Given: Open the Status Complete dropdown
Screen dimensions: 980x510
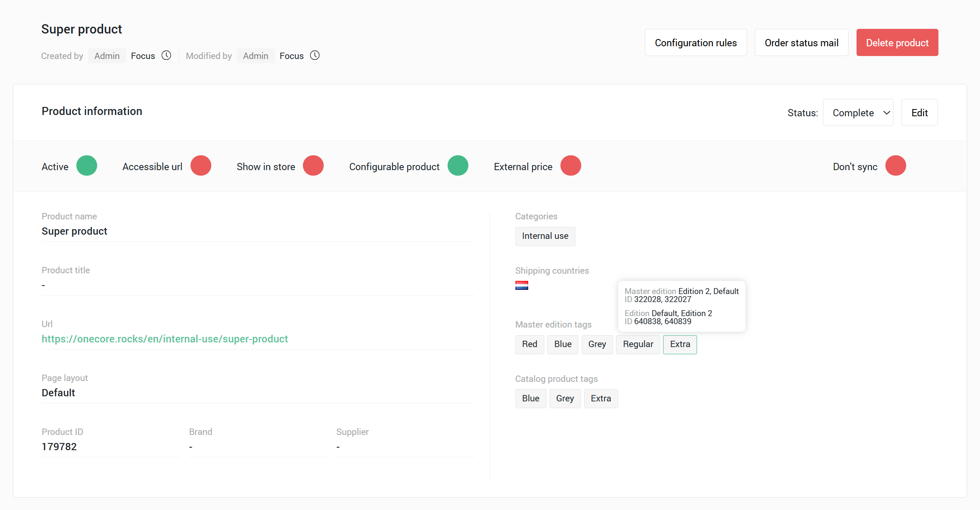Looking at the screenshot, I should 858,113.
